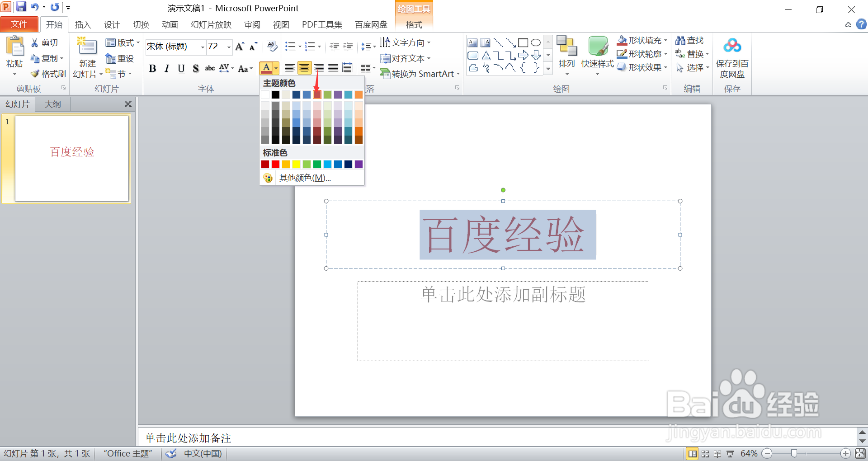The image size is (868, 461).
Task: Open font name dropdown 宋体 (标题)
Action: coord(203,47)
